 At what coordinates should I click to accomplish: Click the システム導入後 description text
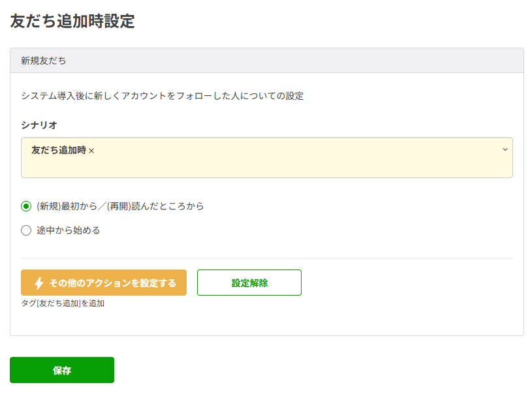(x=162, y=96)
